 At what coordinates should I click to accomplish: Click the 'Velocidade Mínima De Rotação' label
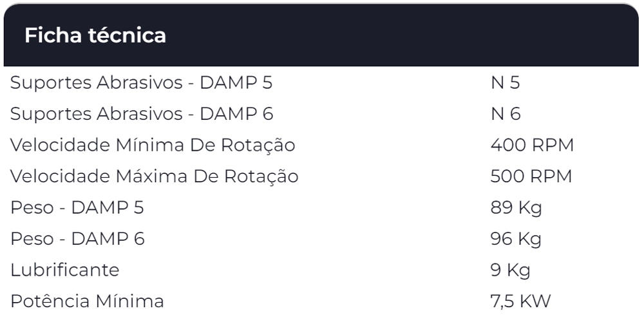point(153,146)
